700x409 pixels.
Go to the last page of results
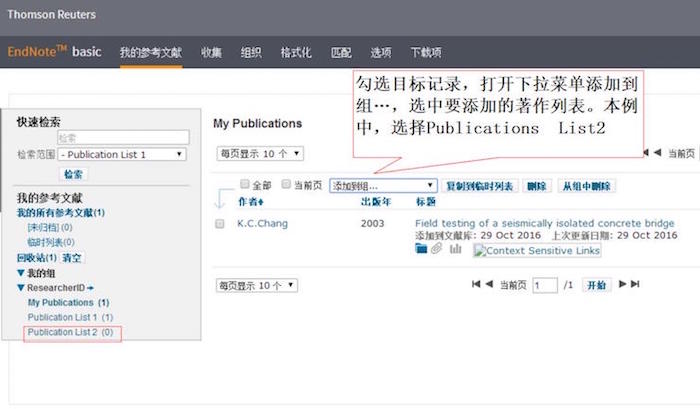point(634,285)
